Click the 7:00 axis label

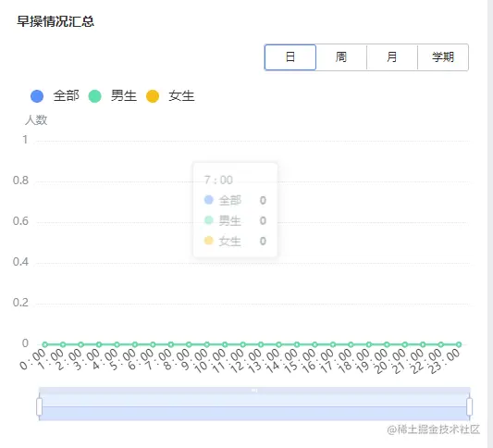pos(159,359)
